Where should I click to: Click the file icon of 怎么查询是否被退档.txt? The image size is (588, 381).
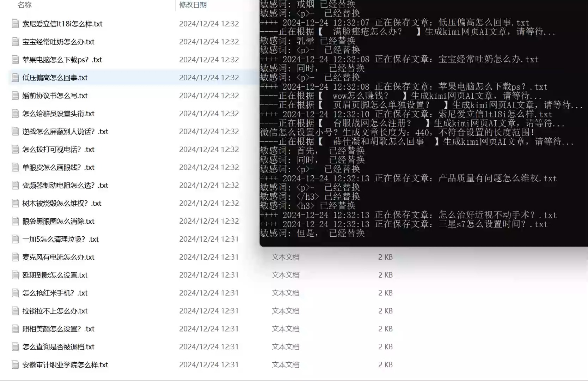15,347
